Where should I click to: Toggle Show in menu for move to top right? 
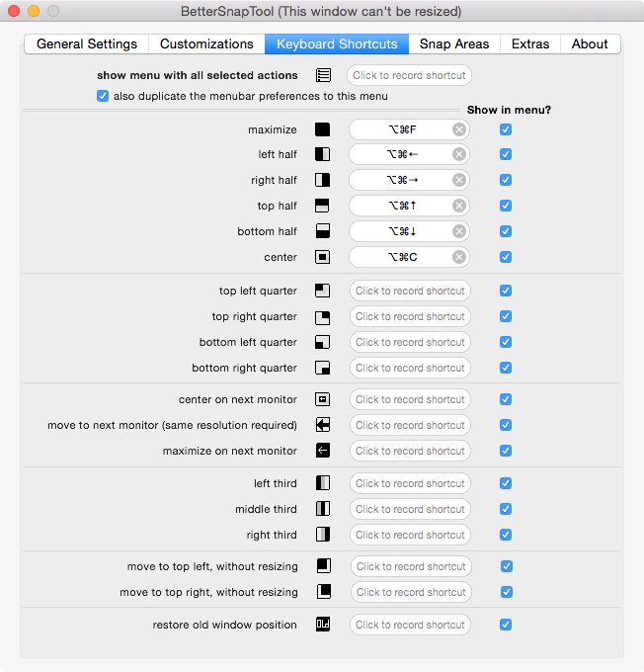[507, 592]
